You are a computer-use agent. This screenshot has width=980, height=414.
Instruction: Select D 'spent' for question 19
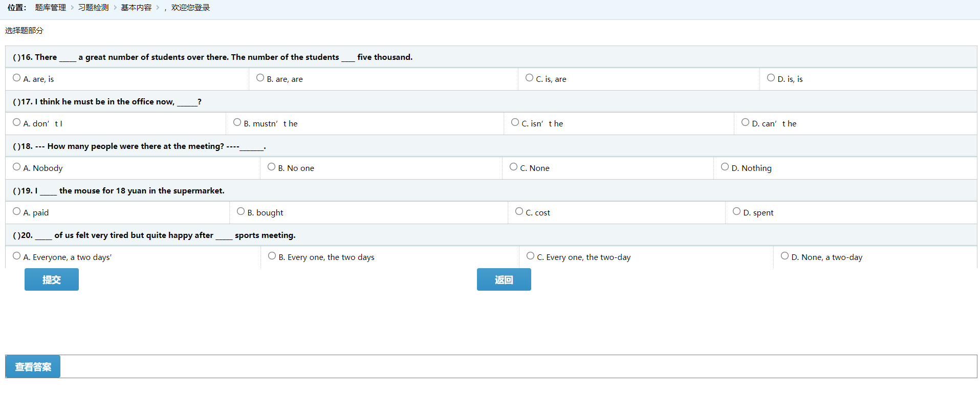tap(737, 211)
